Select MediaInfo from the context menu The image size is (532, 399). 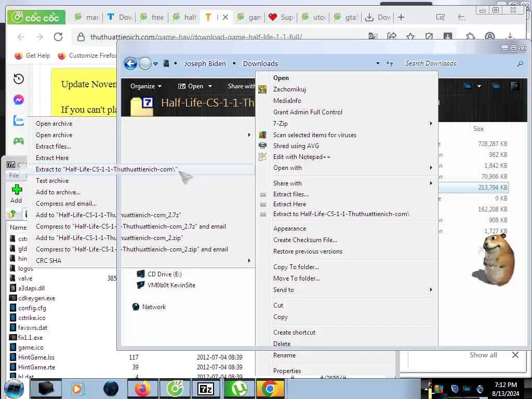pos(287,100)
